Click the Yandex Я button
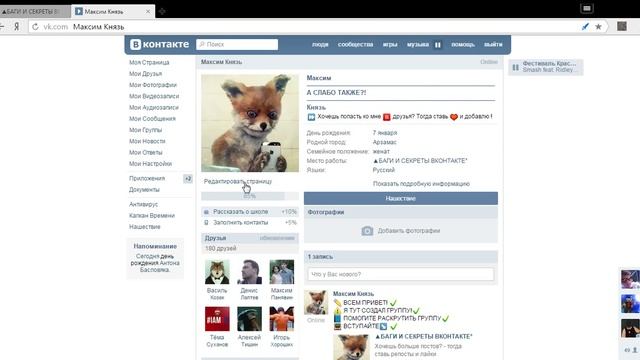Viewport: 640px width, 360px height. coord(17,27)
